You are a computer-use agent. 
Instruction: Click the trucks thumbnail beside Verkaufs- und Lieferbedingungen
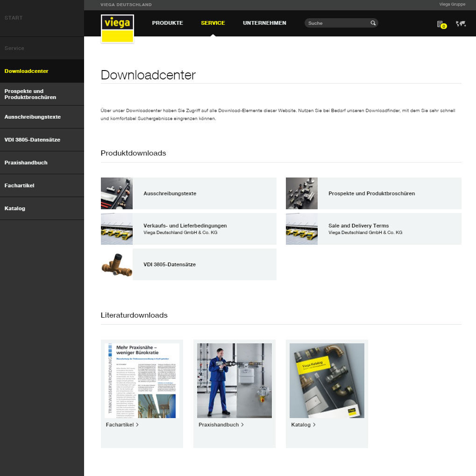[117, 229]
